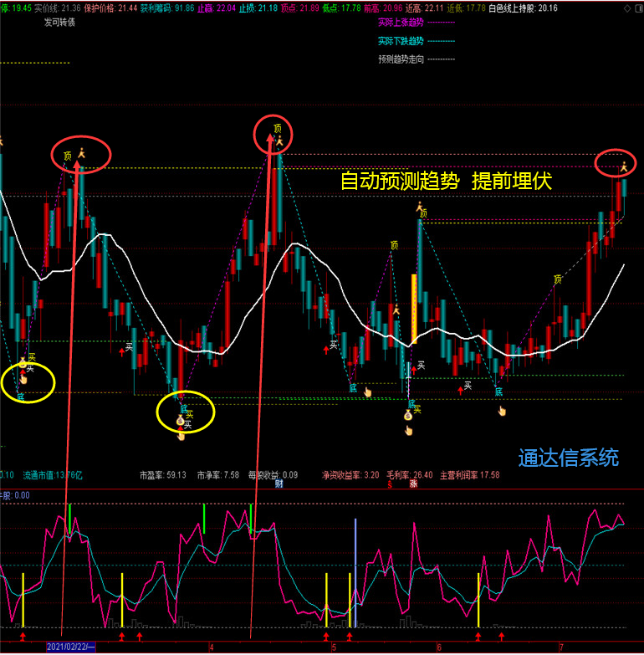Click the 获利筹码: 91.86 value
644x655 pixels.
point(167,8)
